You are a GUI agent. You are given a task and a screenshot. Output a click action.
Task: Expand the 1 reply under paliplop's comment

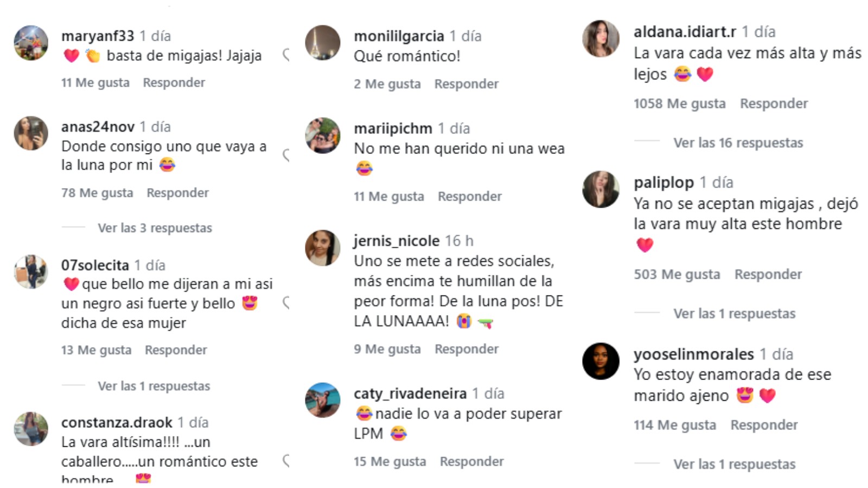pos(734,314)
